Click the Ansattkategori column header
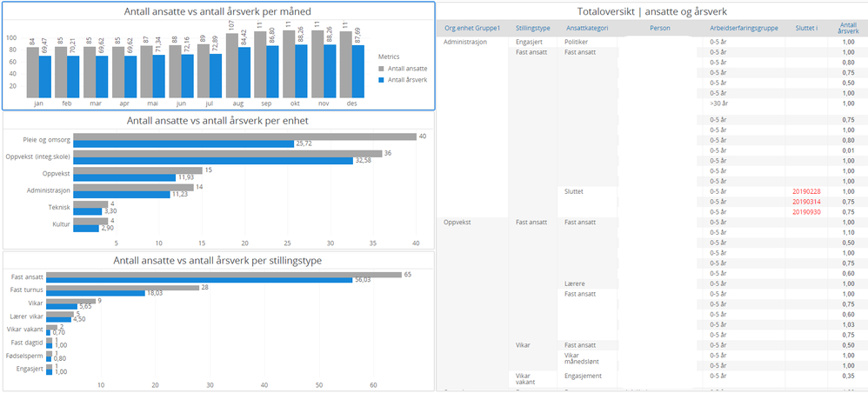This screenshot has height=393, width=868. (x=584, y=28)
